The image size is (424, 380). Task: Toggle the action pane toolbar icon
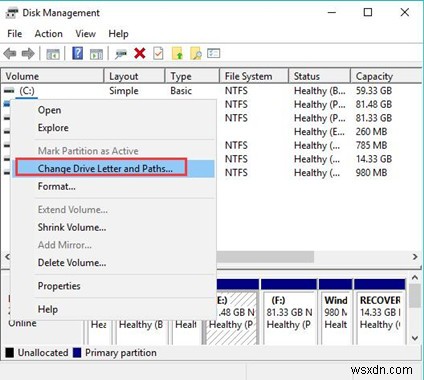pyautogui.click(x=96, y=54)
